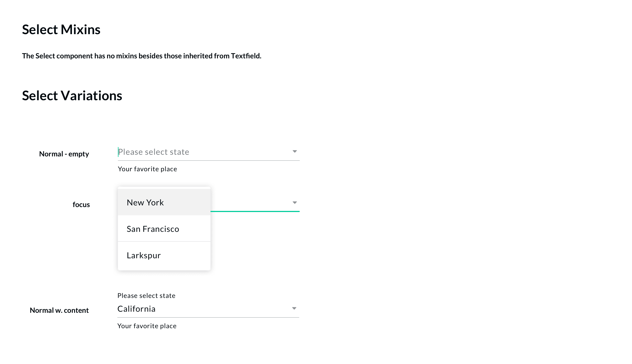The height and width of the screenshot is (364, 632).
Task: Open the 'California' select field
Action: point(193,309)
